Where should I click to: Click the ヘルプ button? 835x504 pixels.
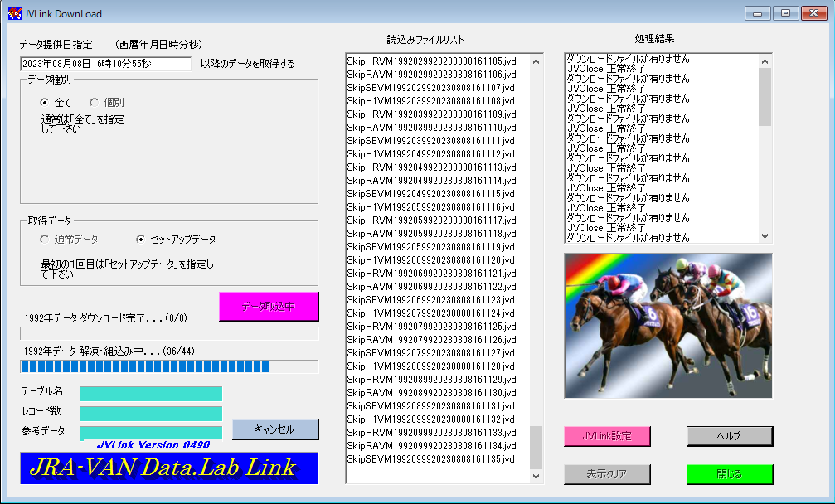tap(730, 436)
